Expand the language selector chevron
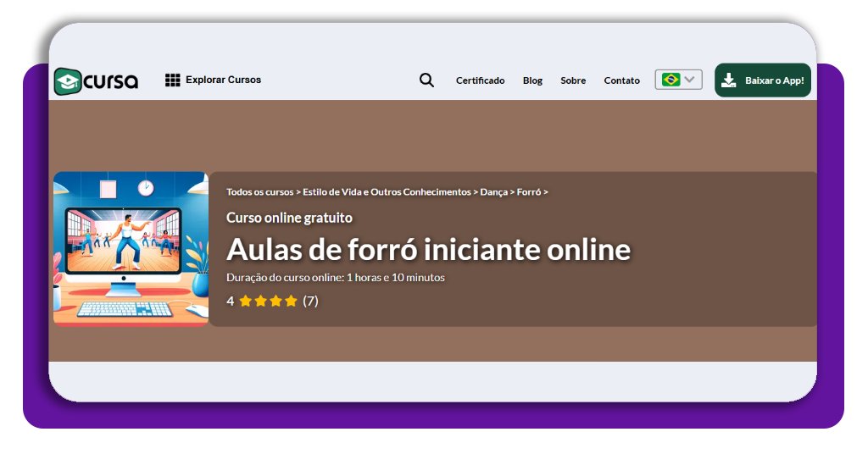The image size is (868, 454). [691, 80]
